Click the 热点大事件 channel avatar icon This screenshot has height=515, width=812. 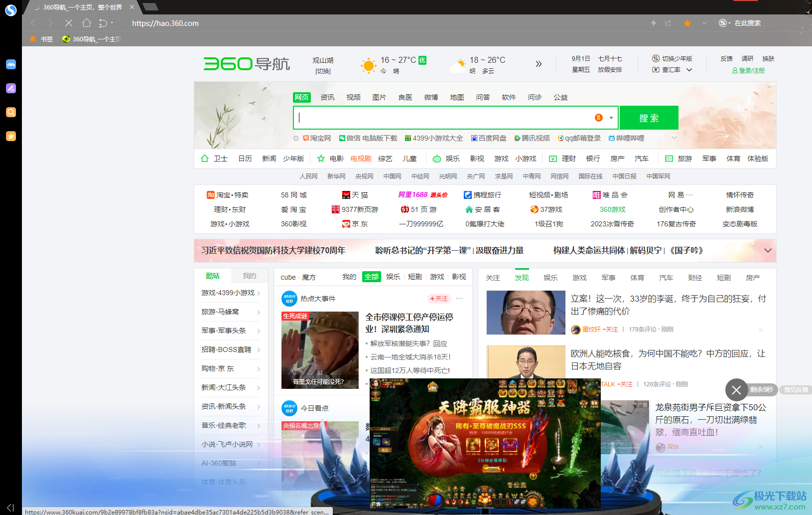coord(289,299)
